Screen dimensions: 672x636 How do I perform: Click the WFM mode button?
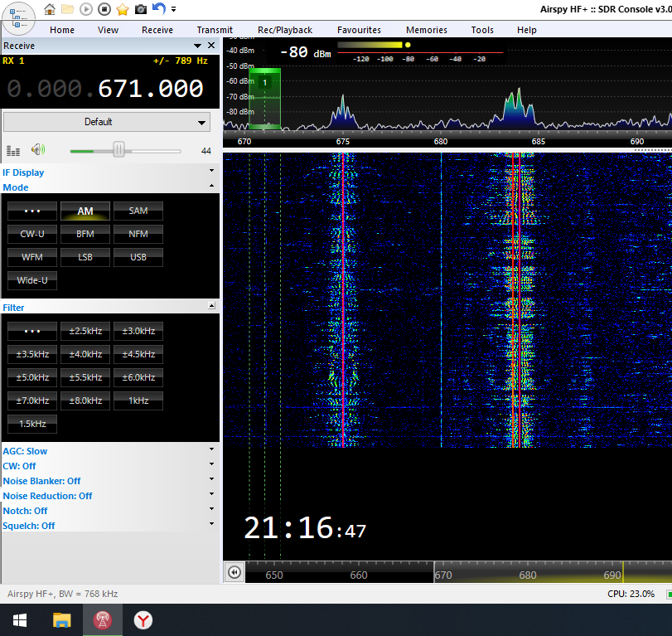coord(32,258)
